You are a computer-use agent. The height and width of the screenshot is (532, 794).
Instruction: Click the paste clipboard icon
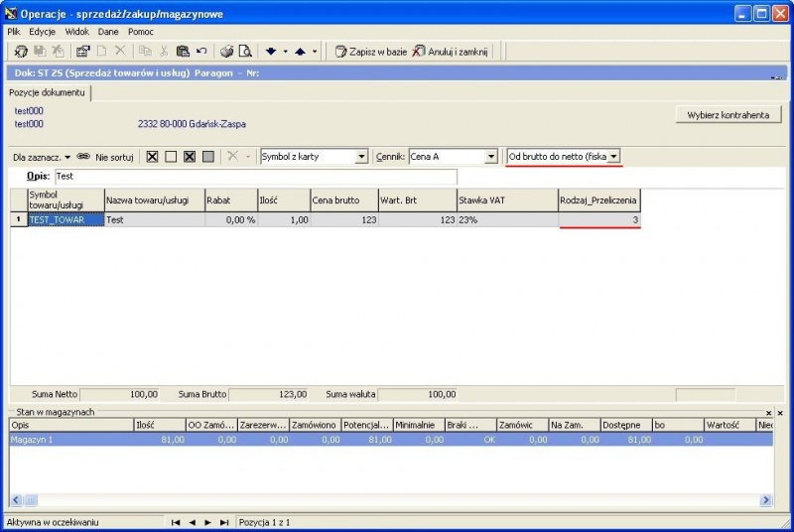pos(183,52)
